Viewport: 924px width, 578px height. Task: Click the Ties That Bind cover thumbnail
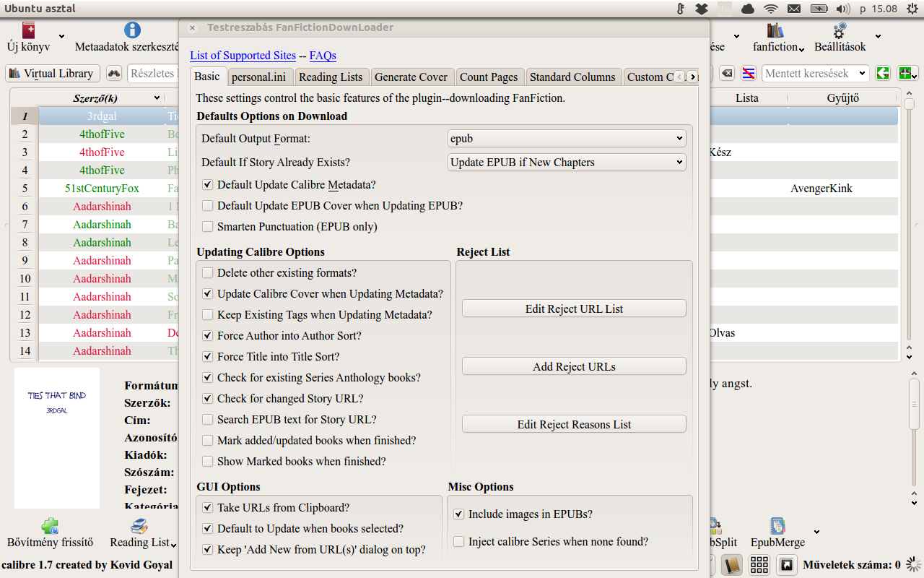57,438
